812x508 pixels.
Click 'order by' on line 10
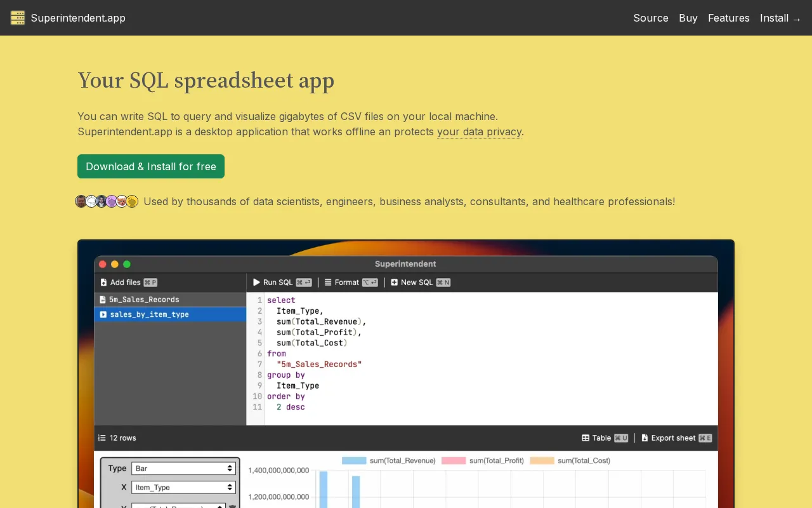[286, 396]
